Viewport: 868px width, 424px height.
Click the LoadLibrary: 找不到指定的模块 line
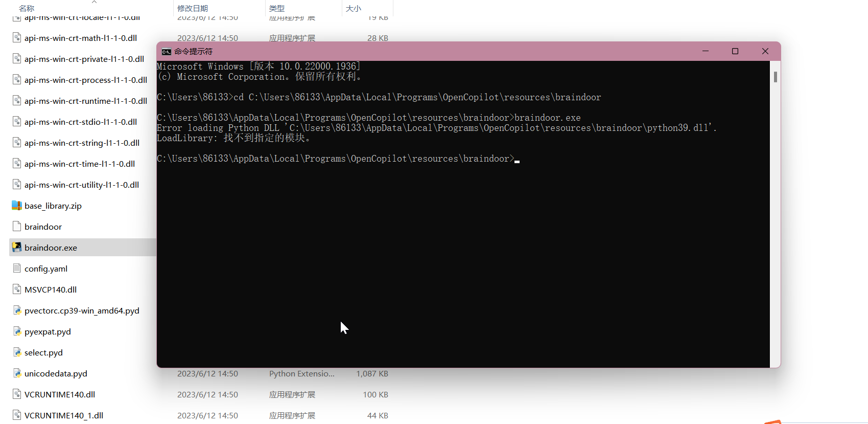click(x=233, y=138)
